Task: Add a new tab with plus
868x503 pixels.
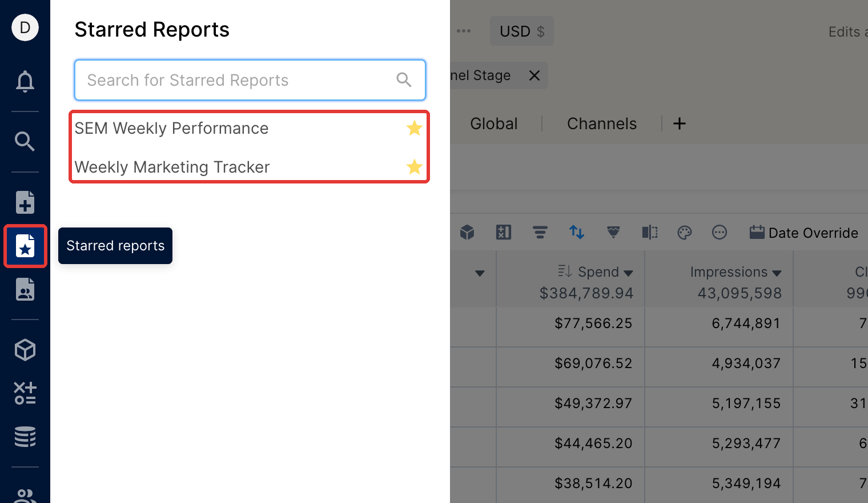Action: point(680,123)
